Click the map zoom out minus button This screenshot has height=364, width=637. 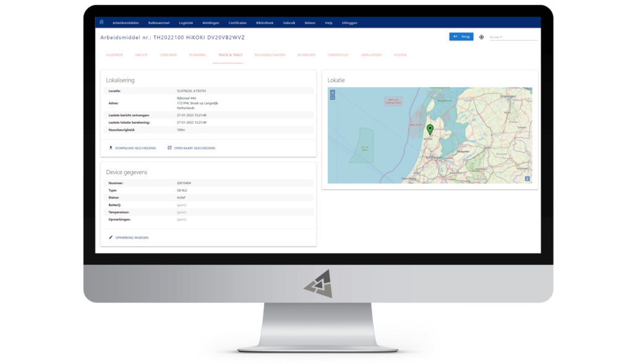click(332, 98)
